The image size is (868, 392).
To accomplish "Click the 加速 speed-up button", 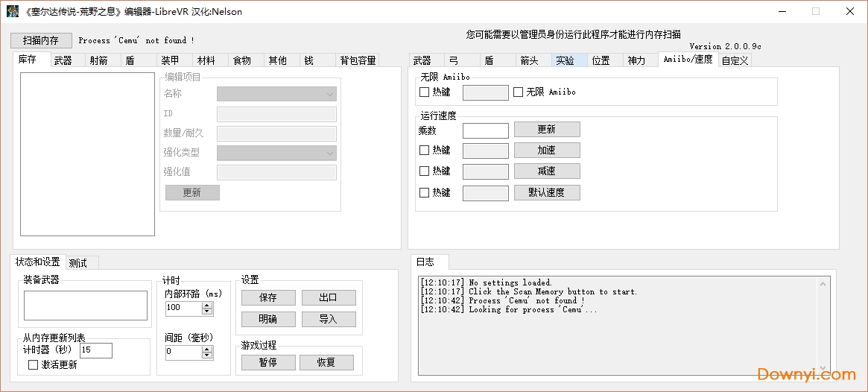I will 547,150.
